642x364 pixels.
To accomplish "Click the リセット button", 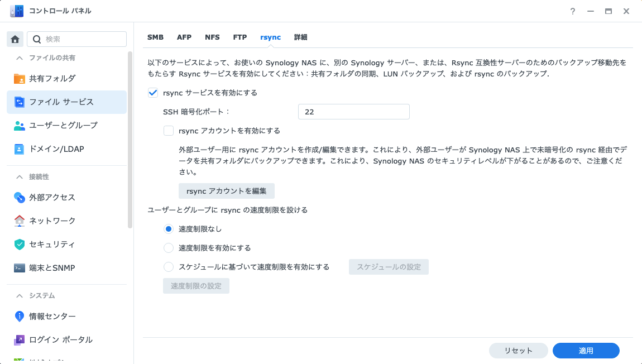I will click(x=519, y=351).
